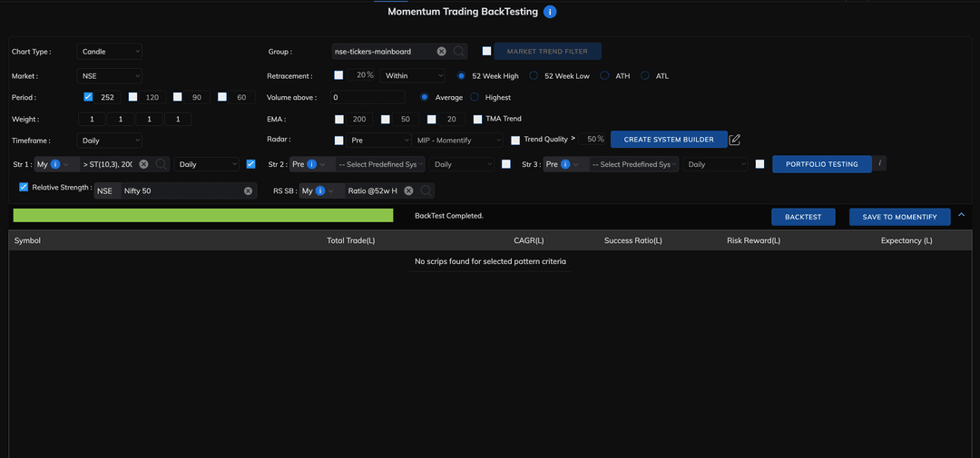
Task: Click the search icon in RS SB field
Action: [426, 190]
